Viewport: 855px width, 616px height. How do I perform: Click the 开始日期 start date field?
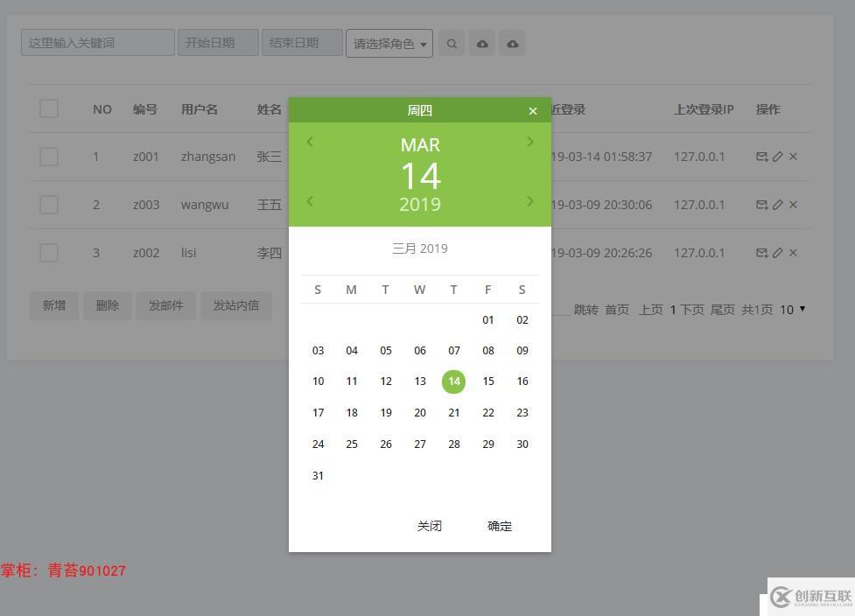(218, 43)
